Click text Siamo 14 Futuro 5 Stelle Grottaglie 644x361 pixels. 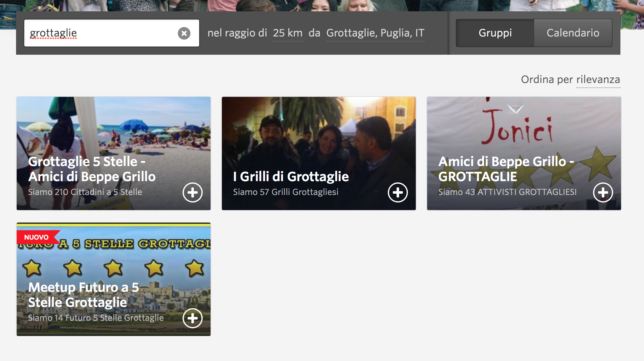pos(96,318)
